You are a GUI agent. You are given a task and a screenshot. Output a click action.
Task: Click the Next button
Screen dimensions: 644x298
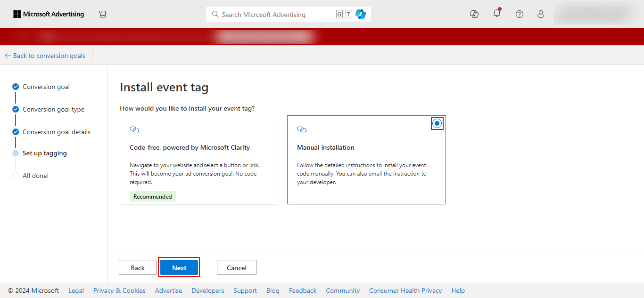click(x=179, y=267)
